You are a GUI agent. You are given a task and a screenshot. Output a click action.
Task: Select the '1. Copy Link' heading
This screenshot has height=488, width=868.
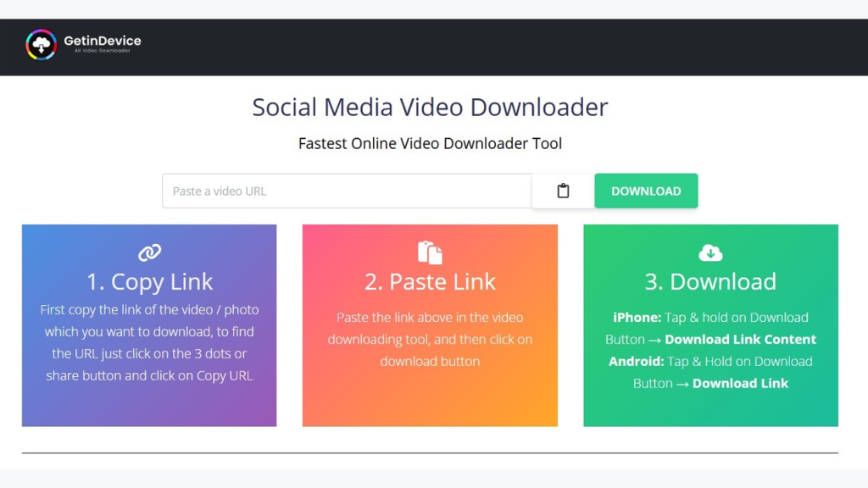(x=149, y=281)
